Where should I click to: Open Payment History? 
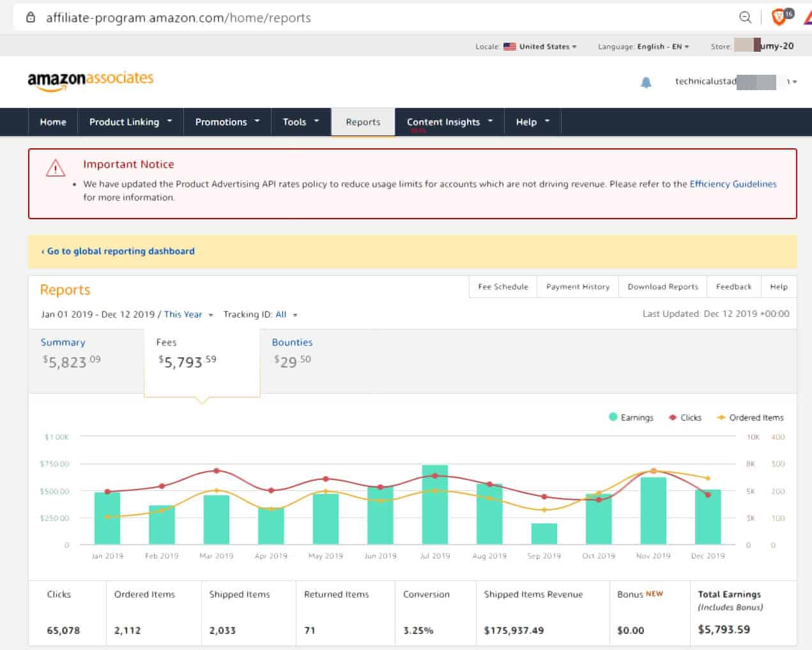tap(578, 287)
